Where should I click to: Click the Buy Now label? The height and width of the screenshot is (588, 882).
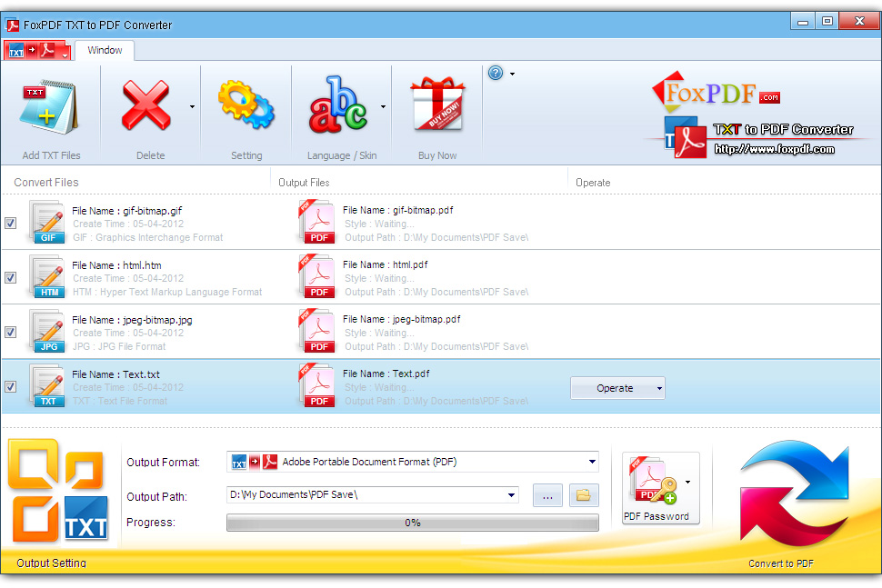[x=437, y=155]
